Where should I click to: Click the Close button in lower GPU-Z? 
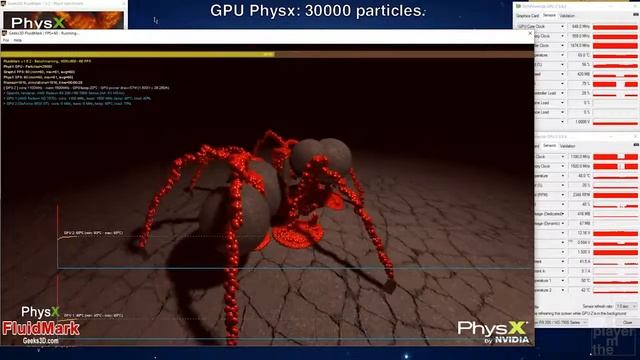(627, 322)
